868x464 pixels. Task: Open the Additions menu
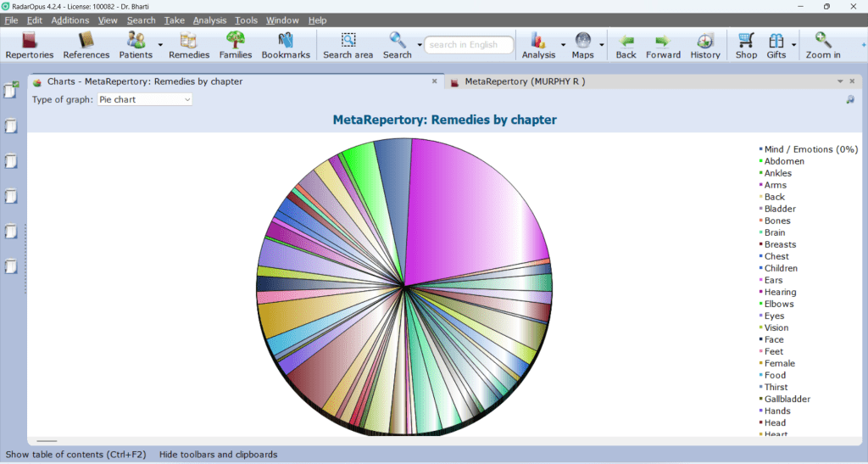[x=70, y=20]
